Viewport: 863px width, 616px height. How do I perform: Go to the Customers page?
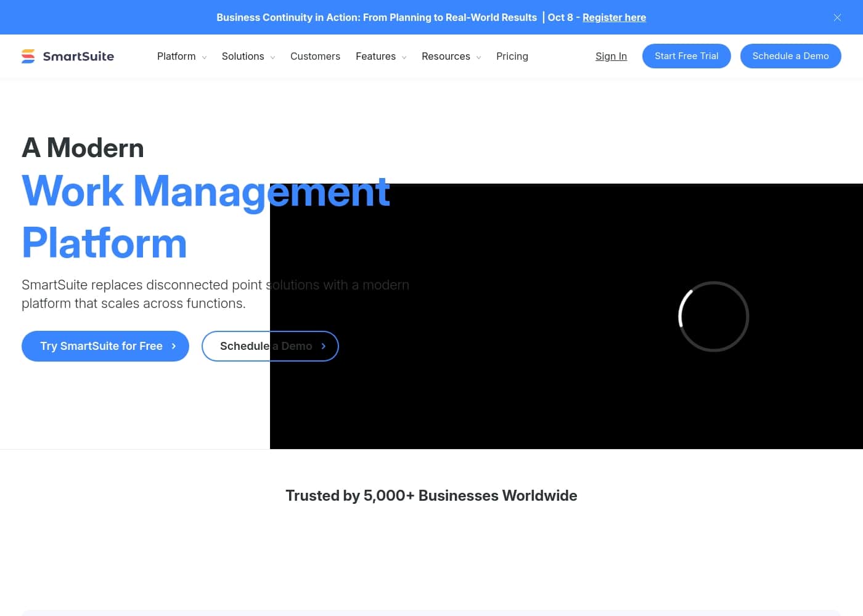pyautogui.click(x=315, y=56)
